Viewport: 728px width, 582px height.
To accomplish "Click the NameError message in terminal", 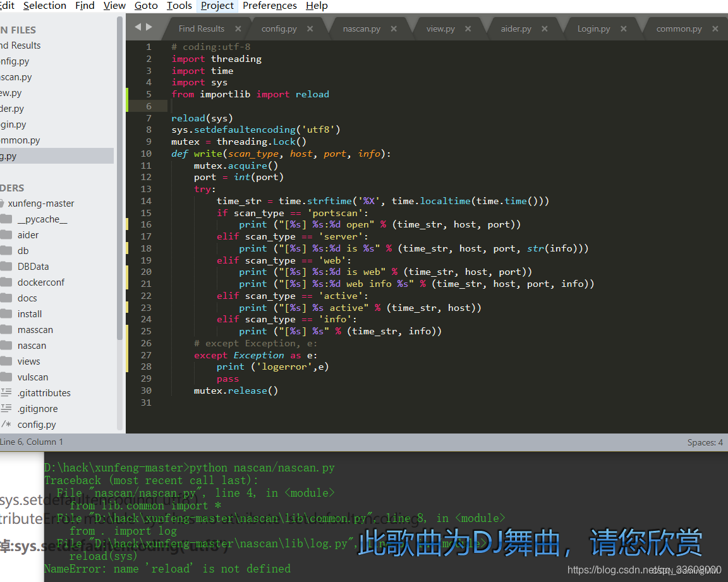I will (167, 569).
